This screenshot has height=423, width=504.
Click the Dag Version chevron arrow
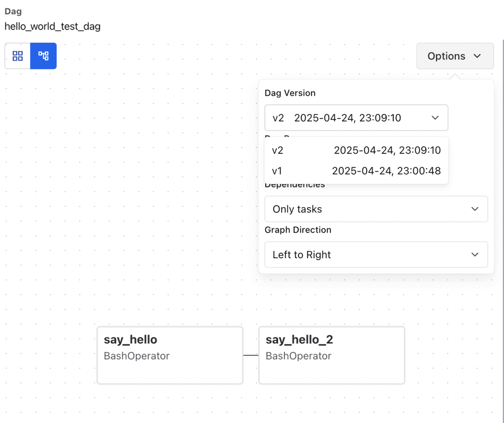point(435,118)
